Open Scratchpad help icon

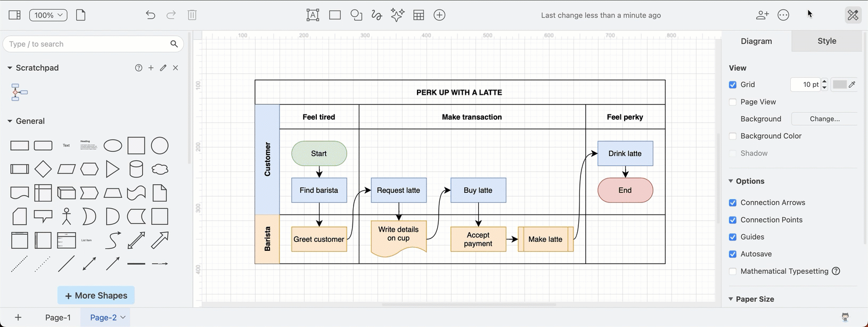pyautogui.click(x=138, y=68)
